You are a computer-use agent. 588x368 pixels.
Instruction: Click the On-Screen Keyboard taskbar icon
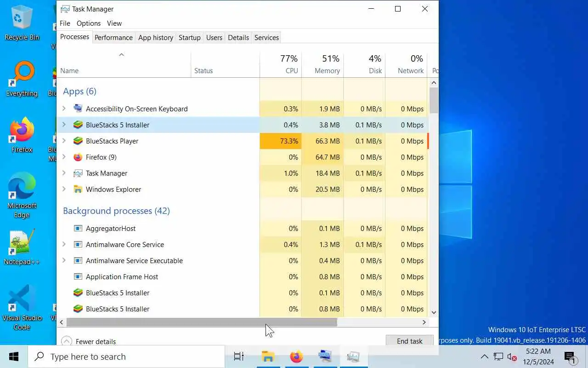point(325,356)
